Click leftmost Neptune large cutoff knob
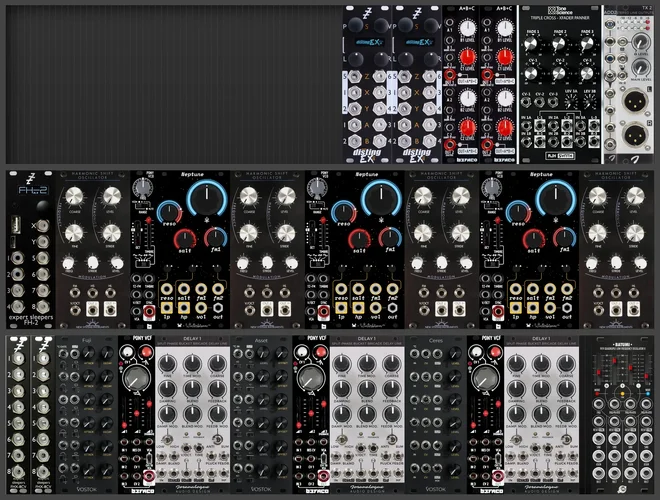The width and height of the screenshot is (660, 500). pos(207,198)
